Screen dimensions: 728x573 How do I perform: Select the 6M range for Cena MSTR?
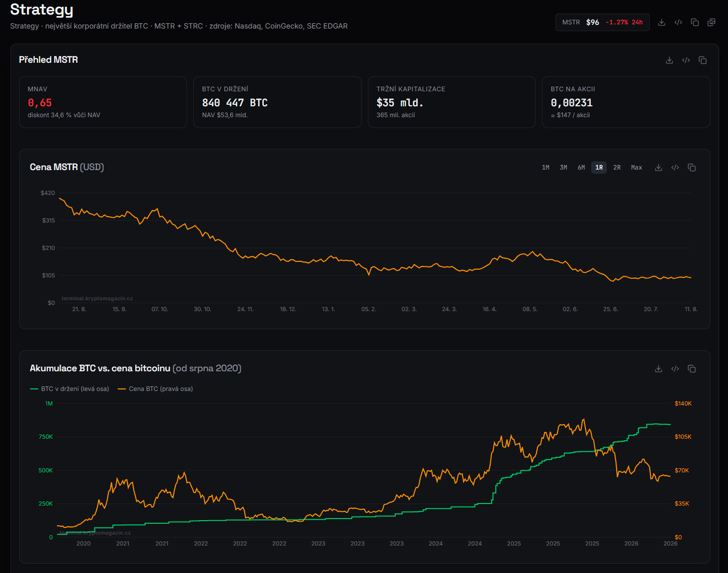[581, 167]
